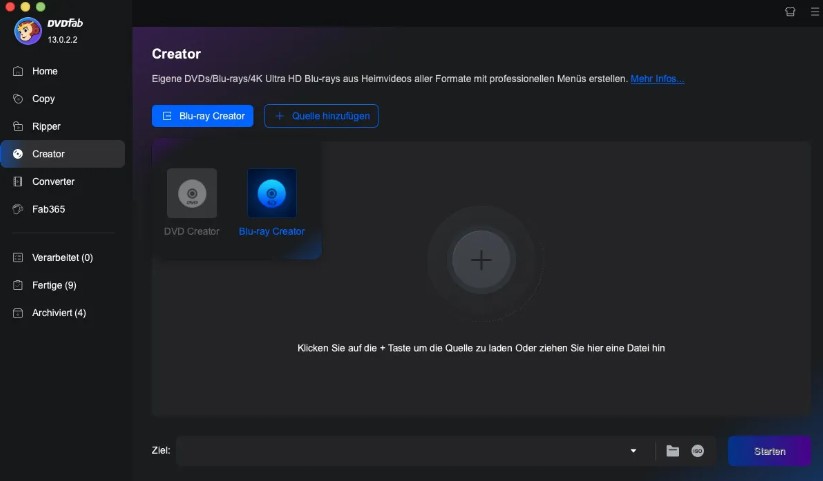
Task: Click the DVD Creator label
Action: coord(192,232)
